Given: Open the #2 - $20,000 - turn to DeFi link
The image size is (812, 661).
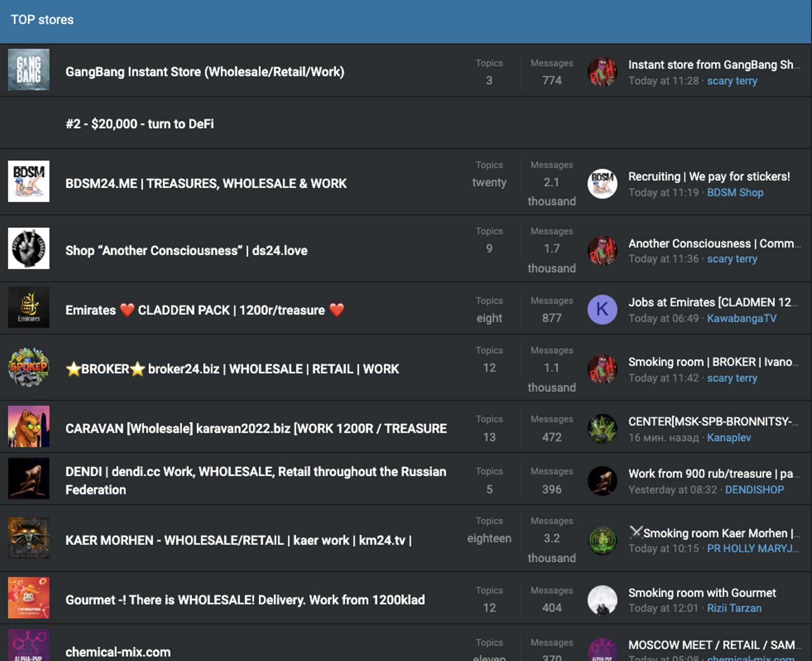Looking at the screenshot, I should click(139, 124).
